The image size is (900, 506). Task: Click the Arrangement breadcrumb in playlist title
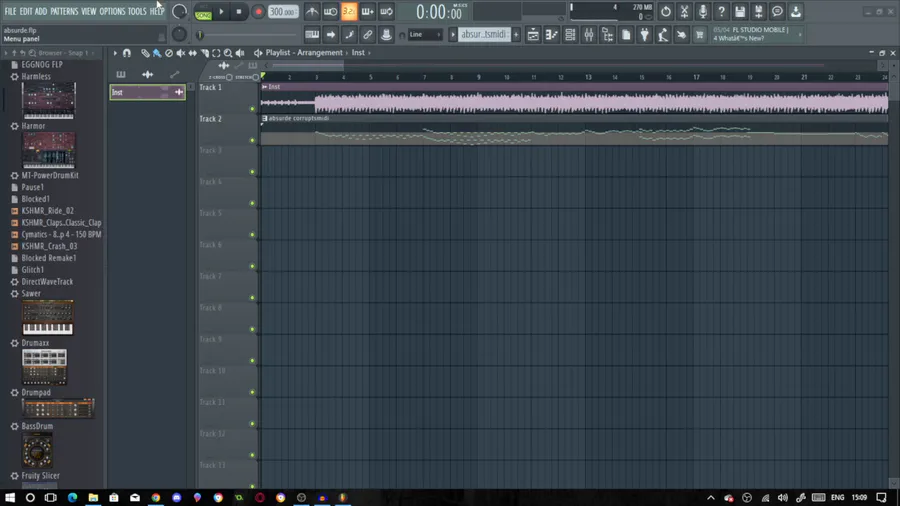(320, 53)
